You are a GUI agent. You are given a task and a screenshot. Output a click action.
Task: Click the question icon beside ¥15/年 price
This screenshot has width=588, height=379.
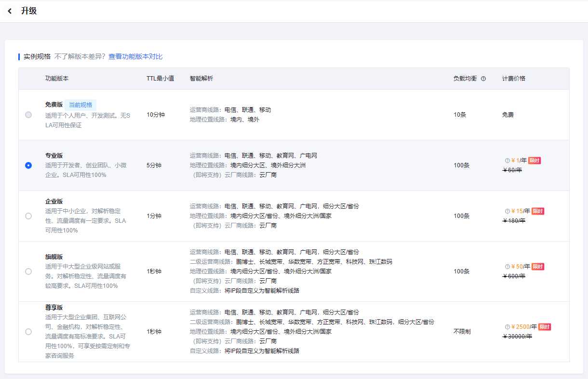click(507, 211)
